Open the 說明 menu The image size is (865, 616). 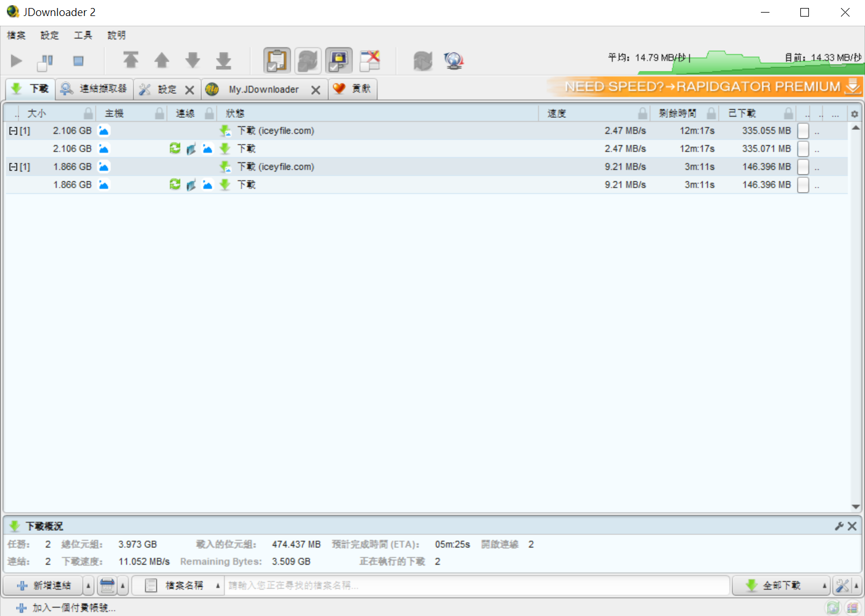(117, 35)
